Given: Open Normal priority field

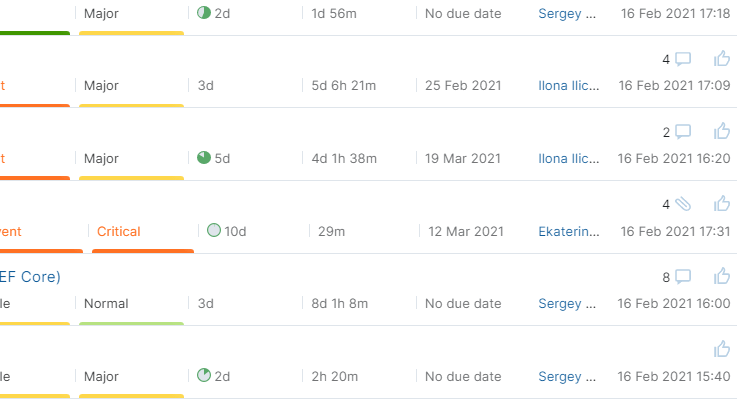Looking at the screenshot, I should click(x=106, y=303).
